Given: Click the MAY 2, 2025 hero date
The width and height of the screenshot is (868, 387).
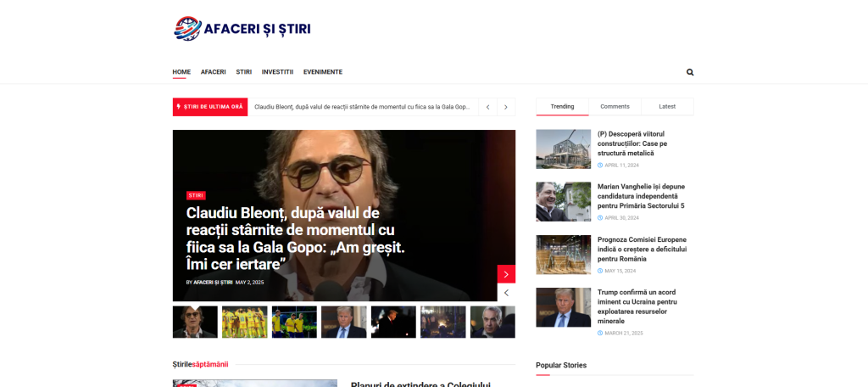Looking at the screenshot, I should tap(250, 283).
